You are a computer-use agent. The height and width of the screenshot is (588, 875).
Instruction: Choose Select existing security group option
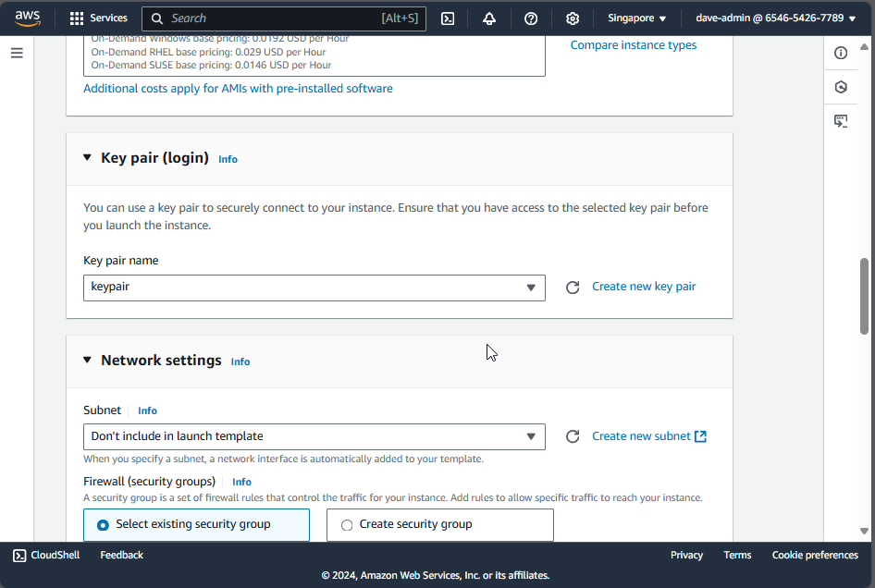[x=104, y=525]
